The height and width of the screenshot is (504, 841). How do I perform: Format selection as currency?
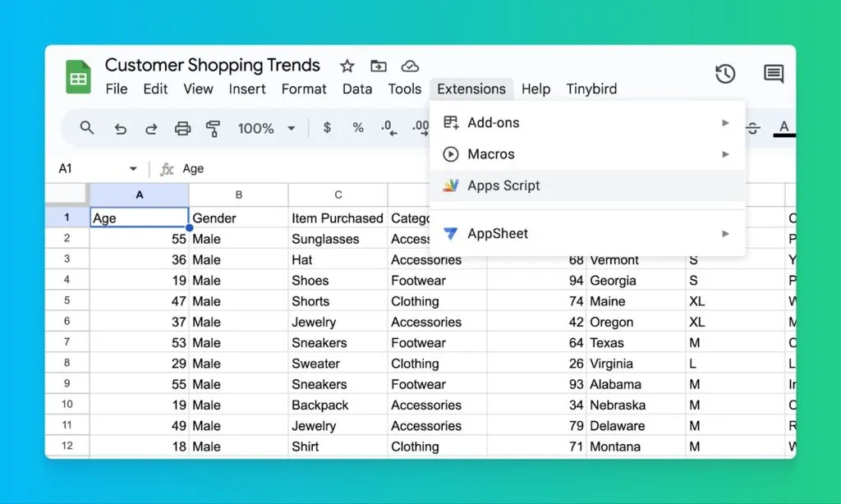[x=326, y=128]
